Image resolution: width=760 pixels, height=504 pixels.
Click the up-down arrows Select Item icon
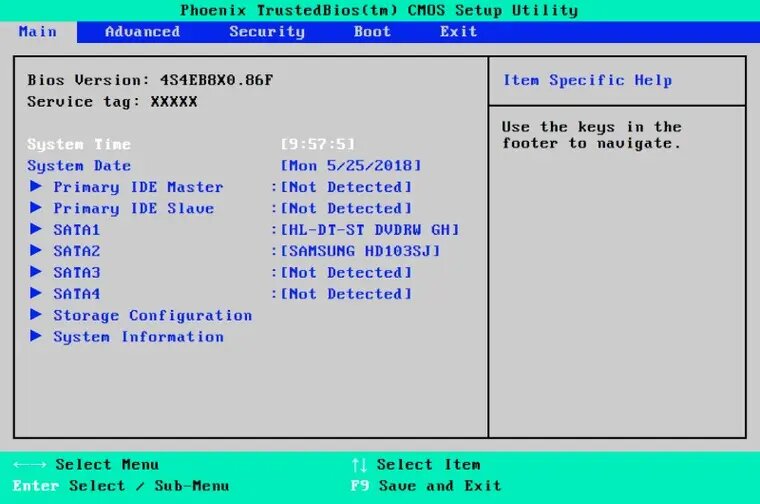359,465
